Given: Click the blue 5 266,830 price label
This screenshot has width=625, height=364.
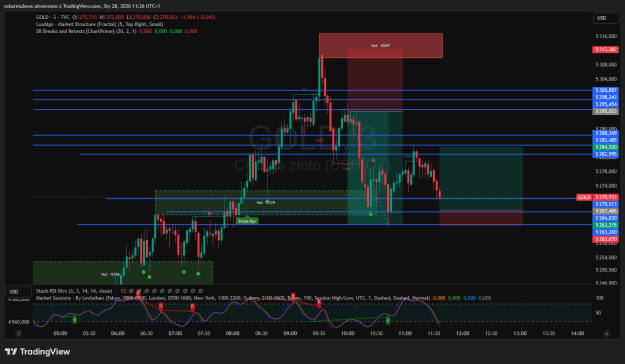Looking at the screenshot, I should pos(605,218).
